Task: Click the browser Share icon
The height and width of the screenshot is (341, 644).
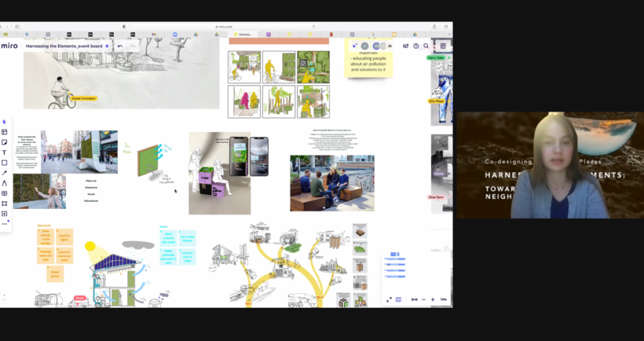Action: pyautogui.click(x=434, y=26)
